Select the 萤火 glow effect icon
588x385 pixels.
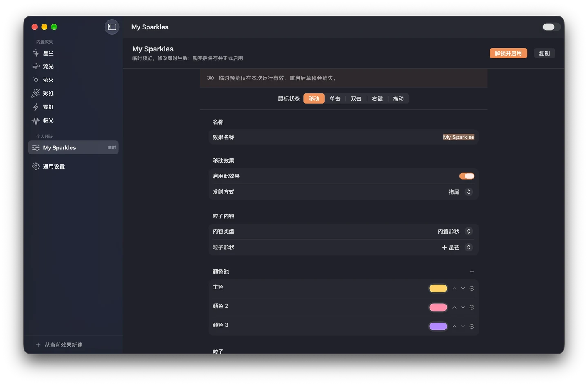tap(36, 80)
